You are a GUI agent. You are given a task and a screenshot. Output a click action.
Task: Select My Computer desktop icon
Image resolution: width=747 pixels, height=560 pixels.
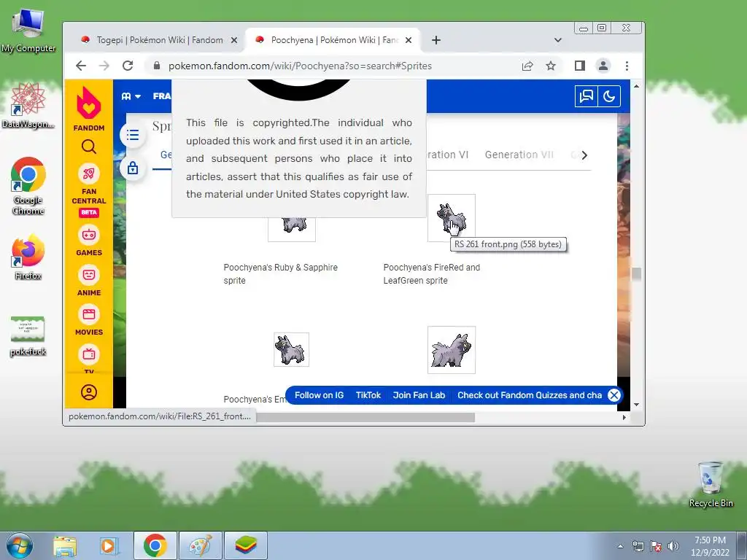coord(28,31)
